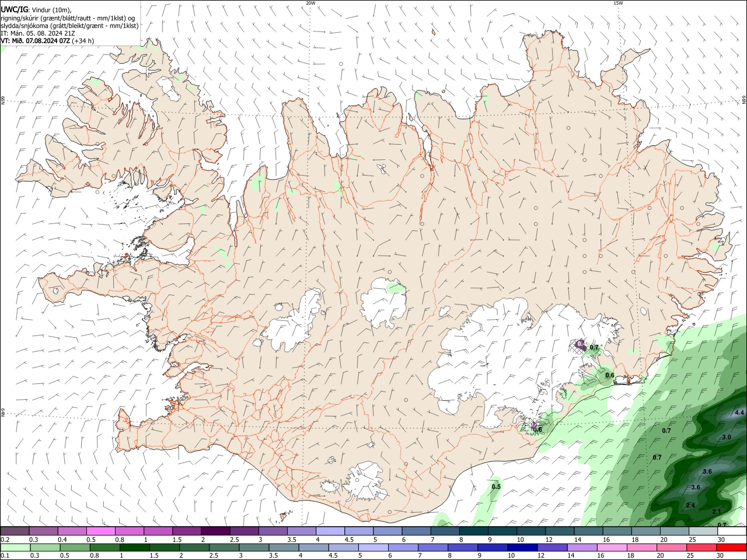Click the light pink rain swatch at 16
The width and height of the screenshot is (747, 560).
(x=612, y=547)
